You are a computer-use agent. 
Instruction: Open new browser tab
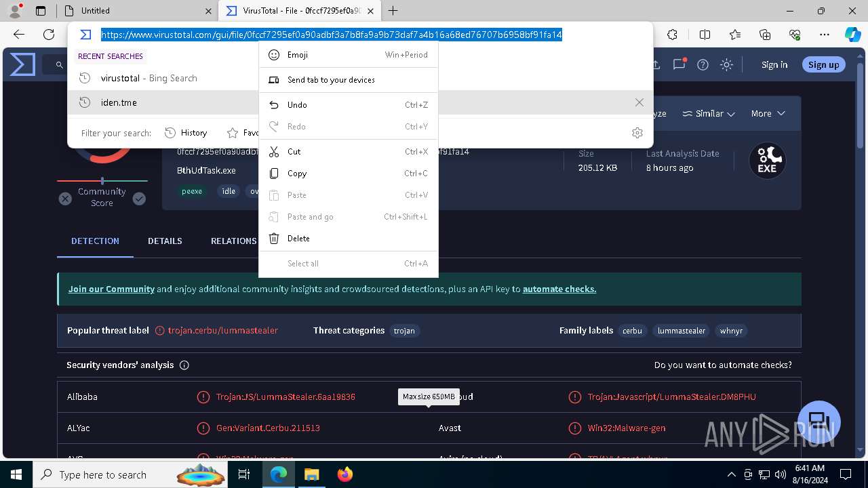pyautogui.click(x=393, y=11)
